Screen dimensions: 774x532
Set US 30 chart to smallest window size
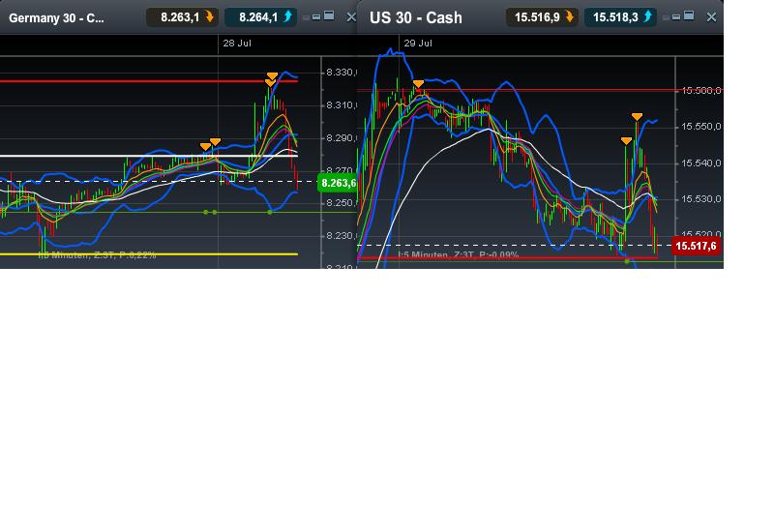tap(666, 17)
